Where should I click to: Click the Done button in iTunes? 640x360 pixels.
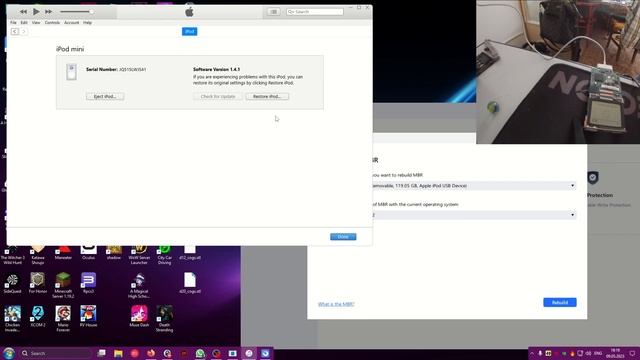pos(343,237)
